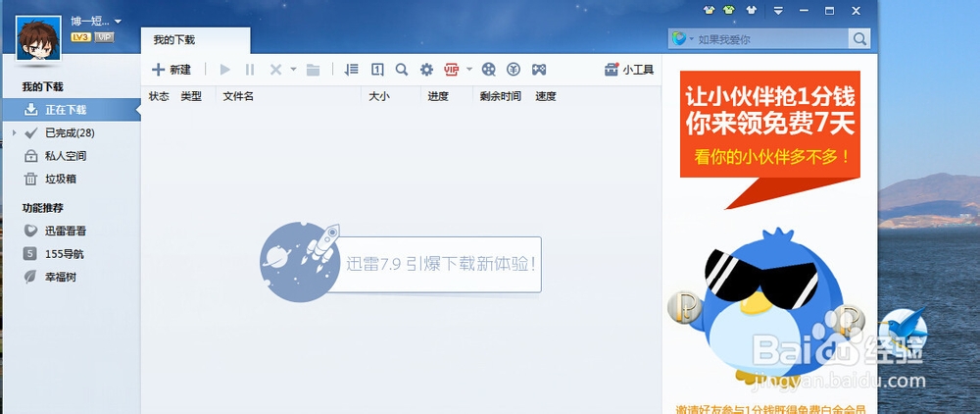Click the pause download icon
This screenshot has height=414, width=980.
249,70
